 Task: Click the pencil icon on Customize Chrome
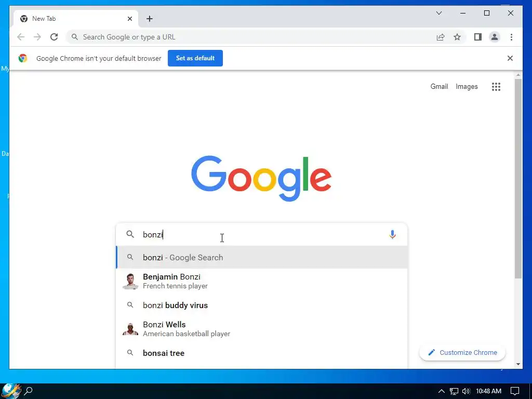(431, 353)
